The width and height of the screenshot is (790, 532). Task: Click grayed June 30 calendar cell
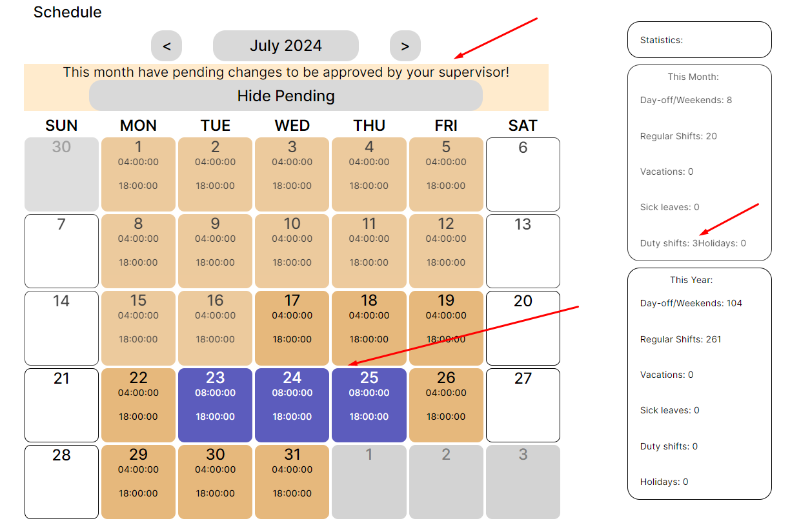(x=61, y=174)
